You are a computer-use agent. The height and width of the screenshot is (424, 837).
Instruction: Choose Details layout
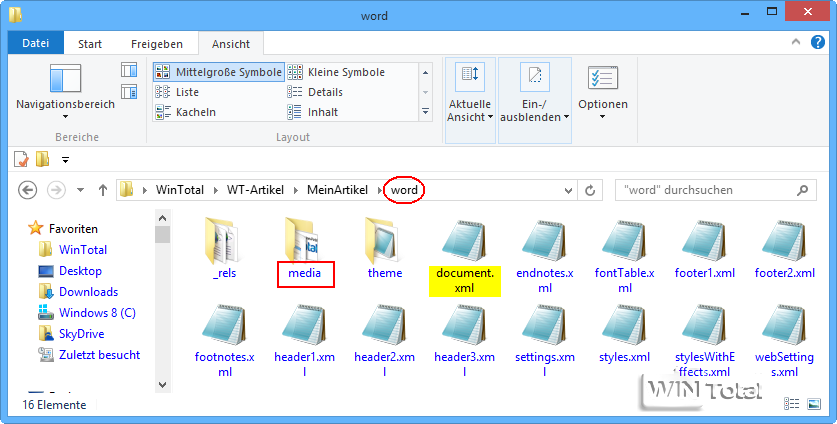click(315, 92)
